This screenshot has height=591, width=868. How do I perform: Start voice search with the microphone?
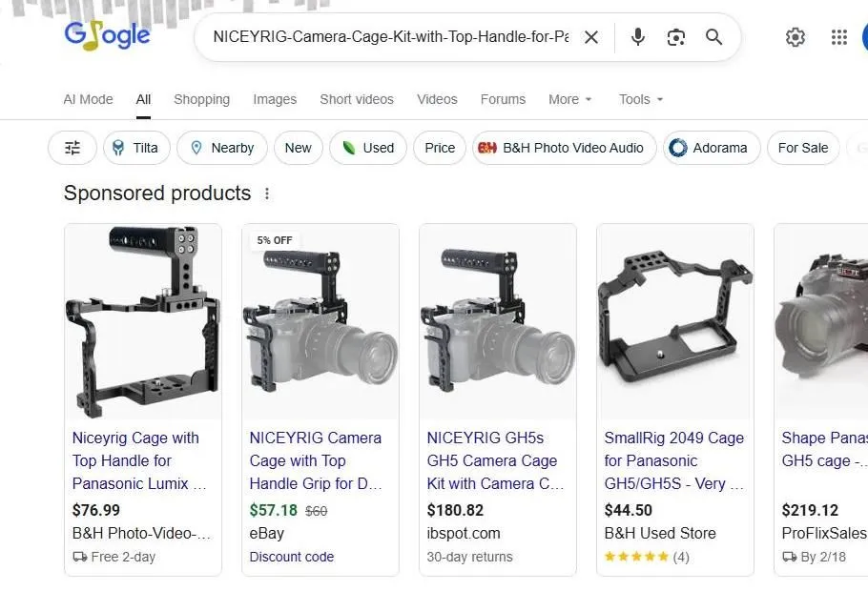[638, 37]
